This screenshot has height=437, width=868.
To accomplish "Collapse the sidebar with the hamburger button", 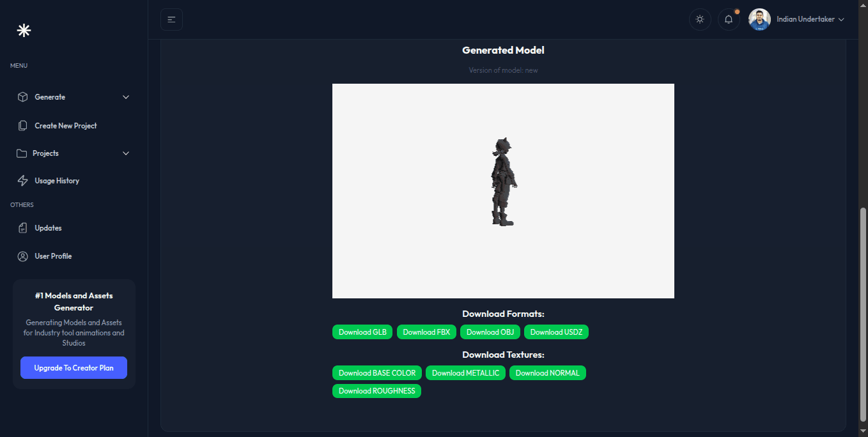I will pos(171,19).
